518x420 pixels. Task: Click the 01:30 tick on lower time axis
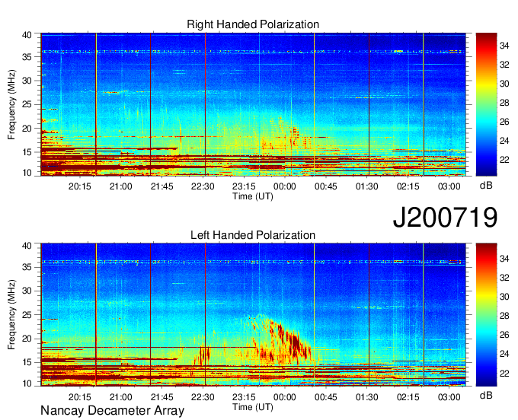coord(366,397)
